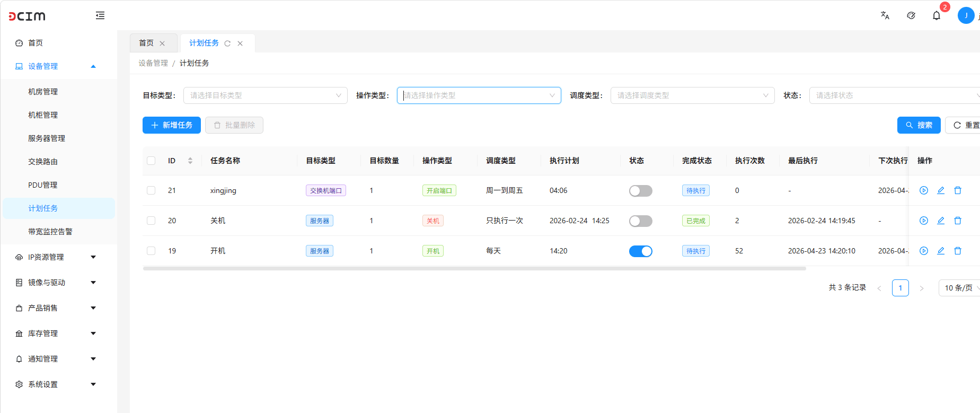Expand the 产品销售 menu
980x413 pixels.
(x=58, y=308)
